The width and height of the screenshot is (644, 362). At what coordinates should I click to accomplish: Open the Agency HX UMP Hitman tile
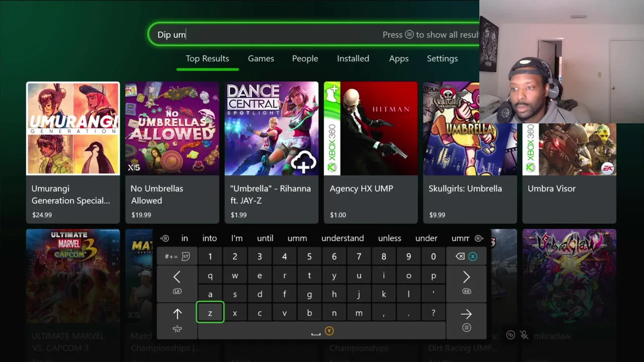click(x=371, y=152)
